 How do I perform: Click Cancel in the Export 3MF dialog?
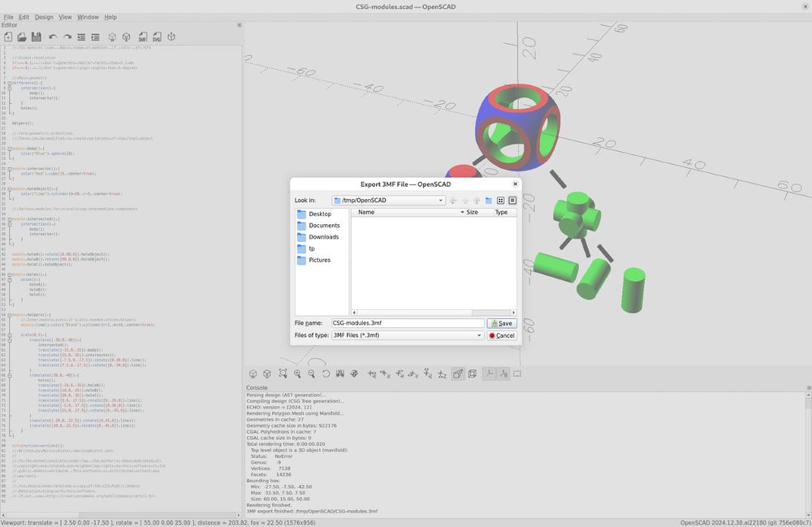[502, 335]
